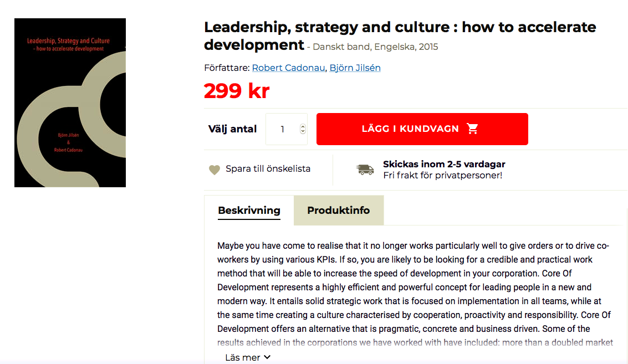
Task: Switch to the Produktinfo tab
Action: [x=338, y=211]
